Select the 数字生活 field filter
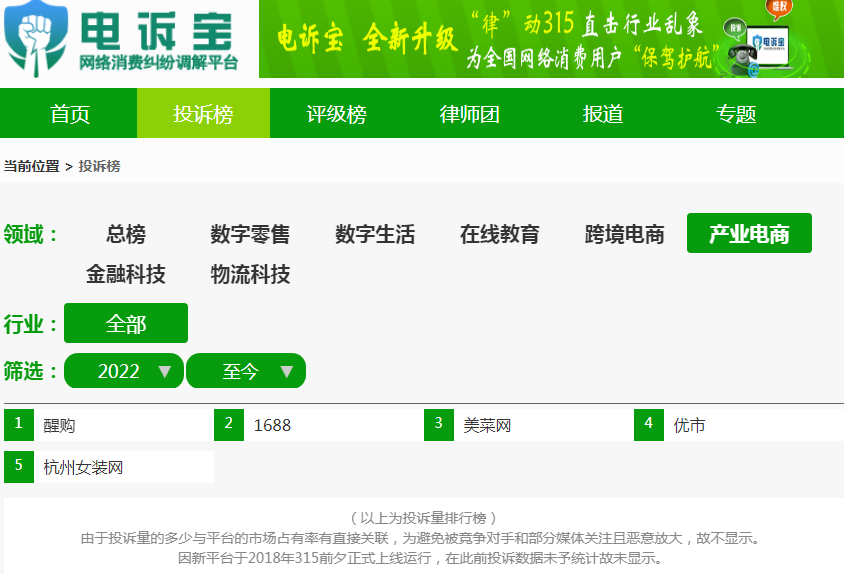 375,234
